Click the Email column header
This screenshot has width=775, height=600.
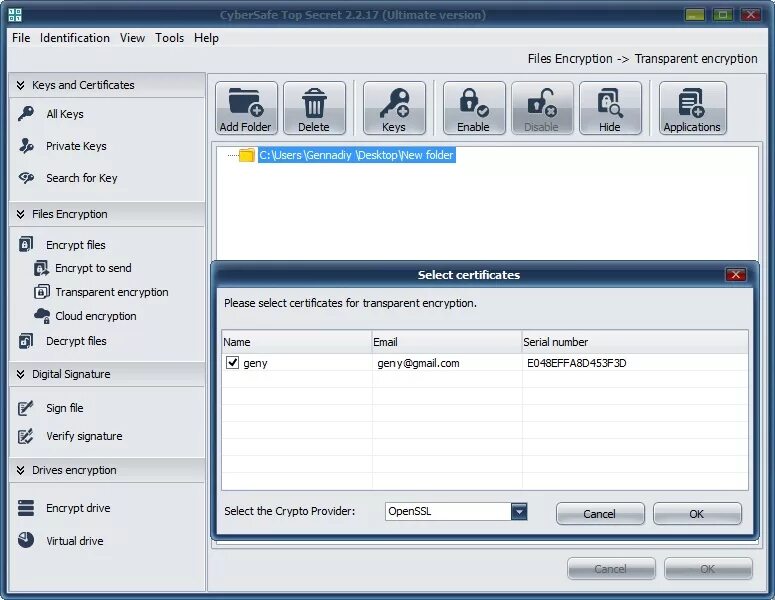447,342
